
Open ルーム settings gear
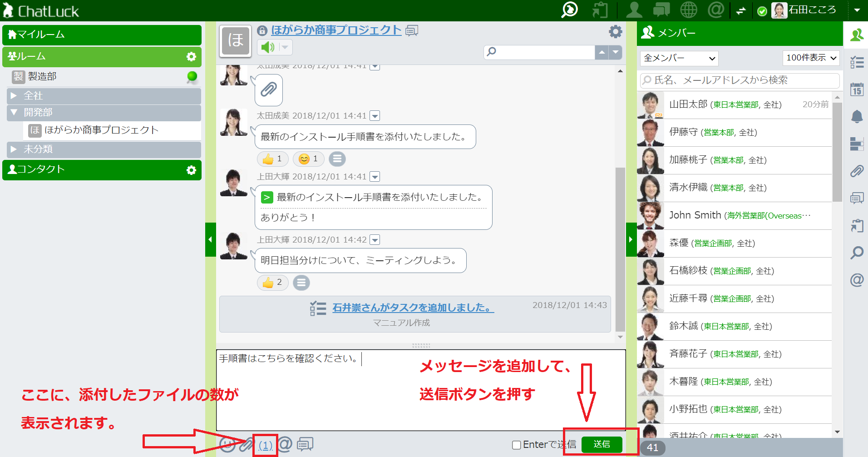pos(191,56)
